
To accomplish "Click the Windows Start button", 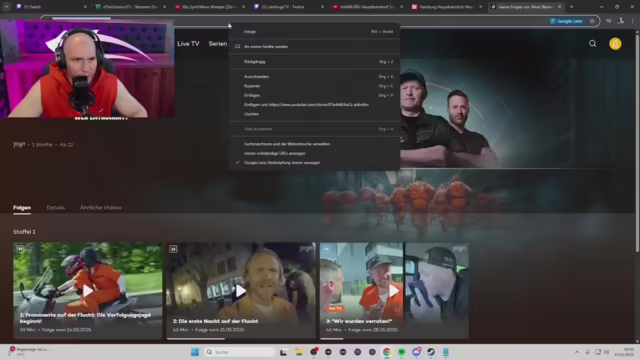I will coord(195,352).
